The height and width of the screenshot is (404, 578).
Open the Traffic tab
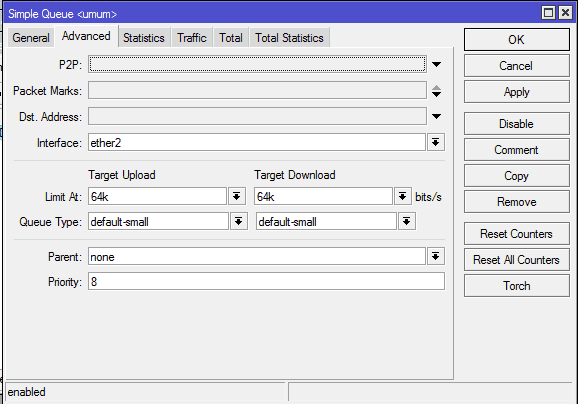click(192, 38)
